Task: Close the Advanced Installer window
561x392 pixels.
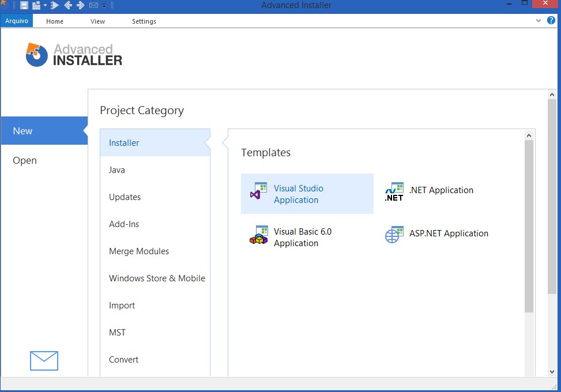Action: pos(545,3)
